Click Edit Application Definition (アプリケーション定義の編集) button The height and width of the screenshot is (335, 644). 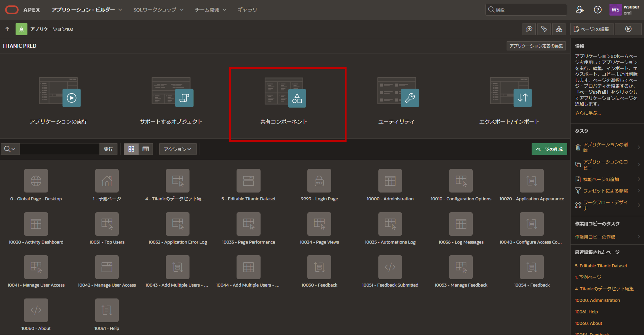coord(536,46)
